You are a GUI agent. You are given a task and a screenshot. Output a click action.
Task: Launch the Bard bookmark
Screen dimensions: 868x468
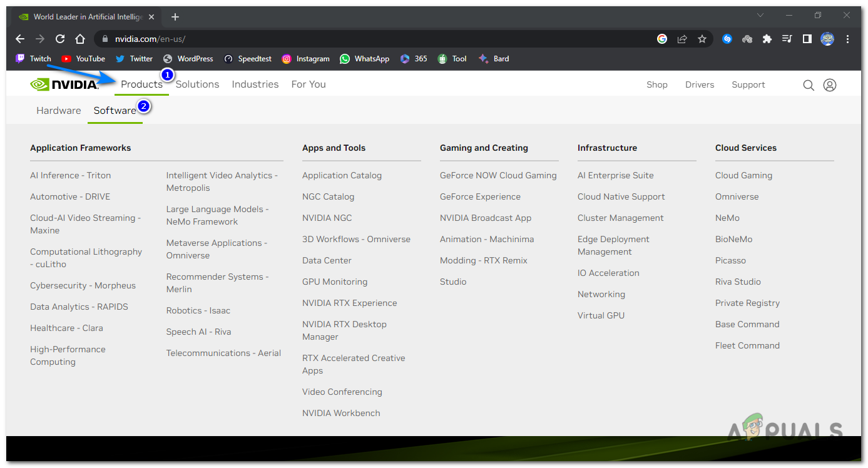[x=493, y=58]
